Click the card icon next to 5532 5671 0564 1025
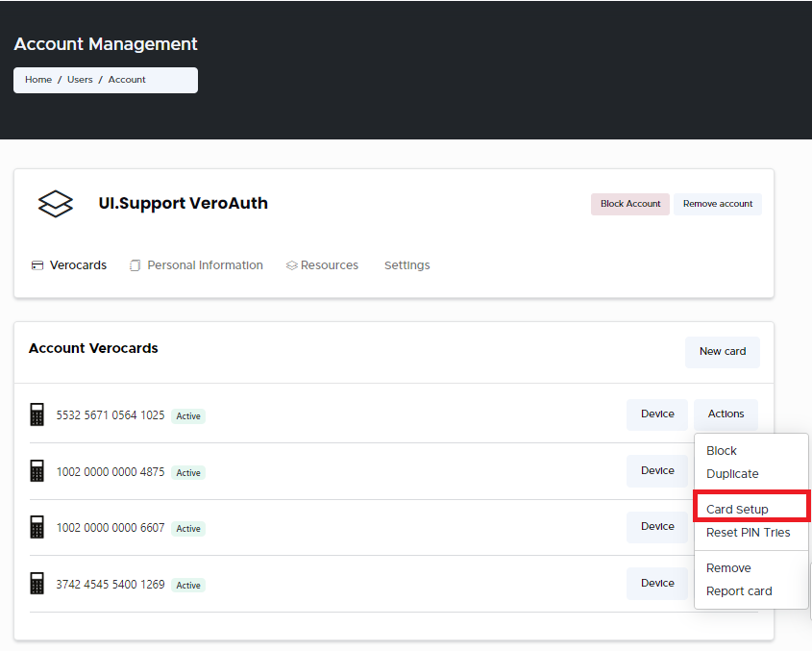This screenshot has width=812, height=652. [37, 414]
